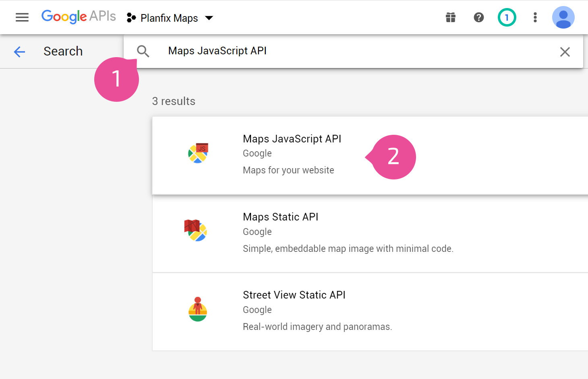Open the help question mark icon
The height and width of the screenshot is (379, 588).
tap(479, 17)
